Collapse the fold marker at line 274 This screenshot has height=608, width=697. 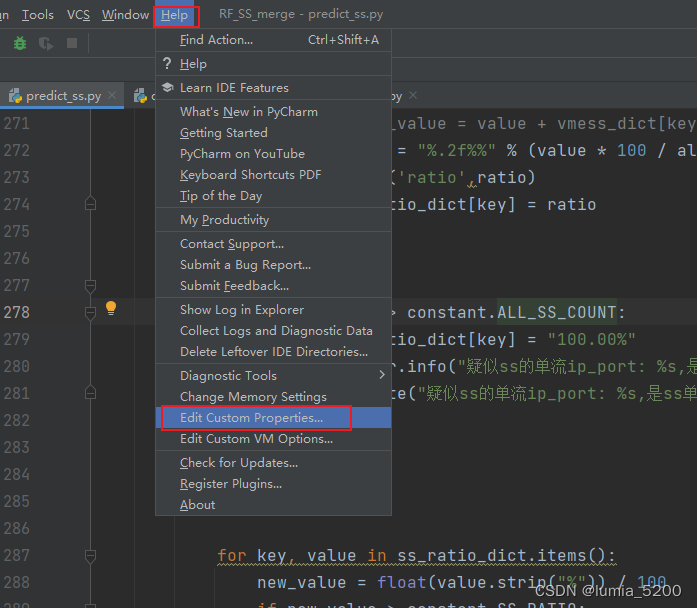pos(90,204)
